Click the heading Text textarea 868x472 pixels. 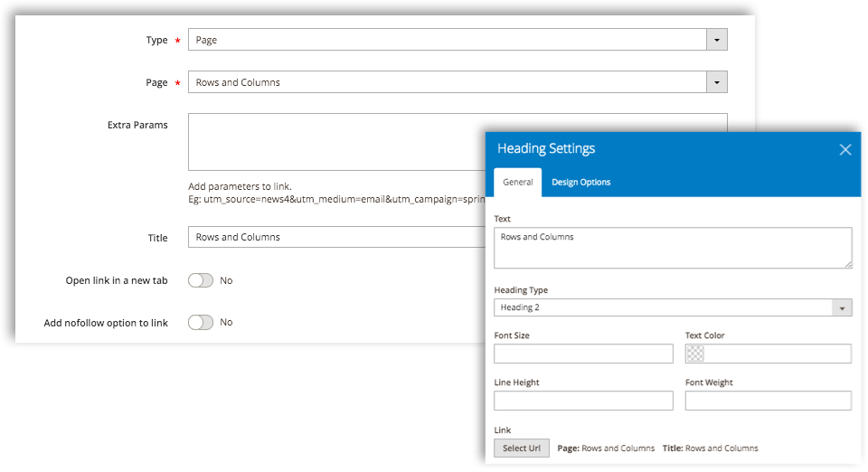pyautogui.click(x=673, y=248)
